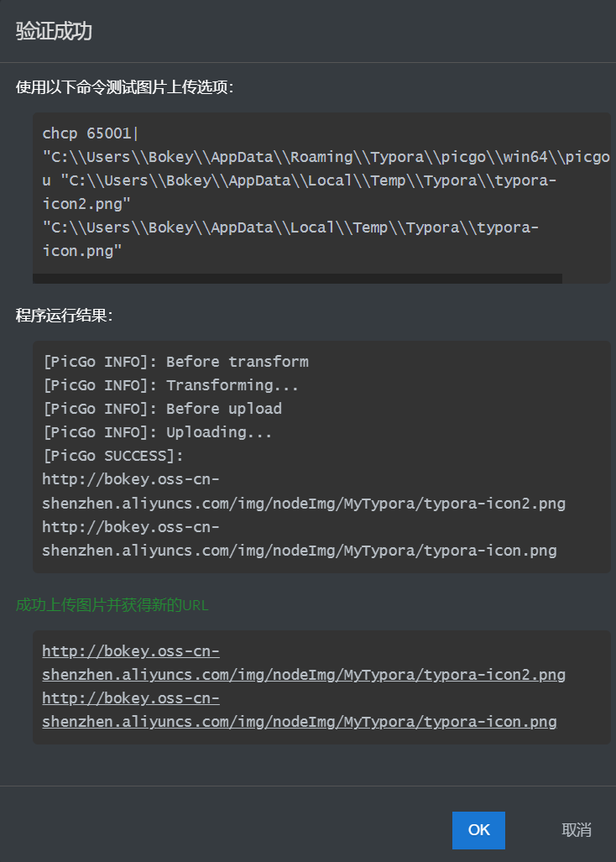Click the 验证成功 dialog title
Screen dimensions: 616x862
[x=54, y=32]
